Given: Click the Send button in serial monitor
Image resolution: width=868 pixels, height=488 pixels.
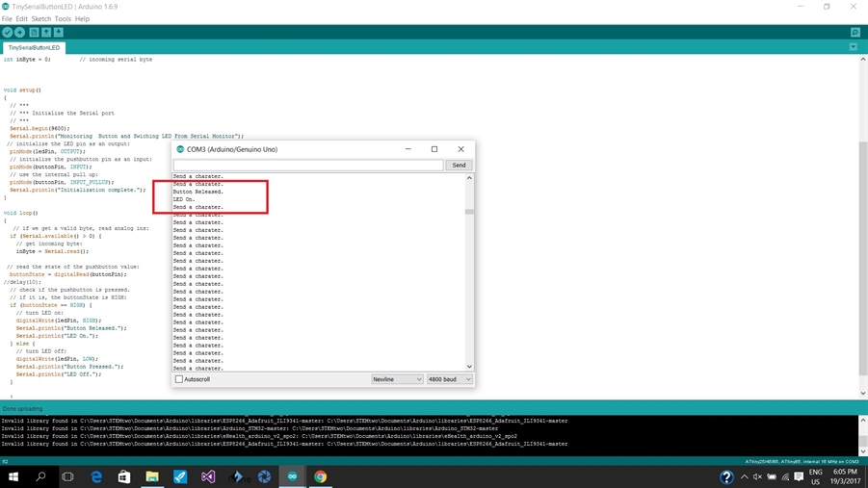Looking at the screenshot, I should pos(459,165).
